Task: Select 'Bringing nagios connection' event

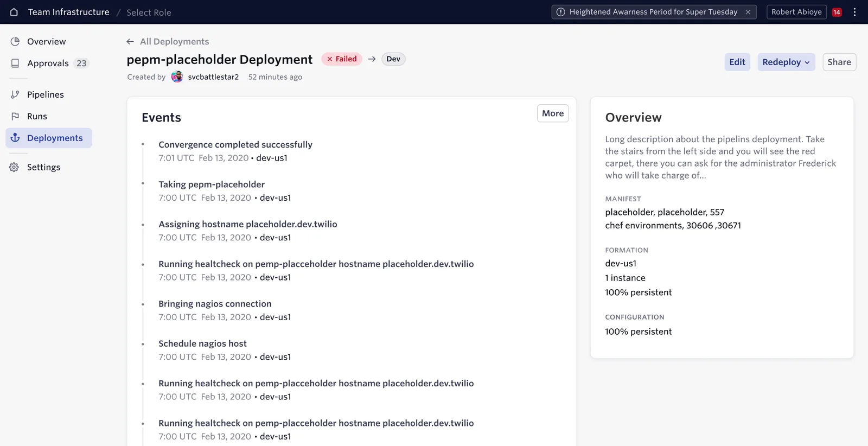Action: tap(215, 304)
